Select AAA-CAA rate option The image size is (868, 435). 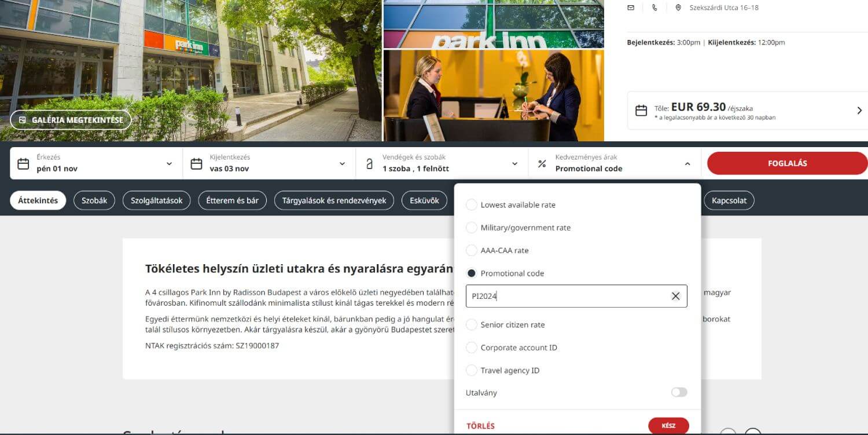[472, 250]
